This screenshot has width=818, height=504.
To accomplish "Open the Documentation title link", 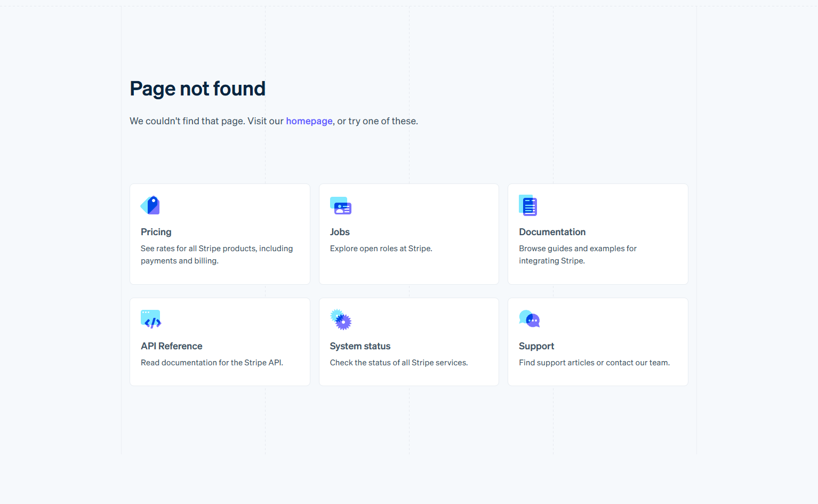I will [x=552, y=232].
